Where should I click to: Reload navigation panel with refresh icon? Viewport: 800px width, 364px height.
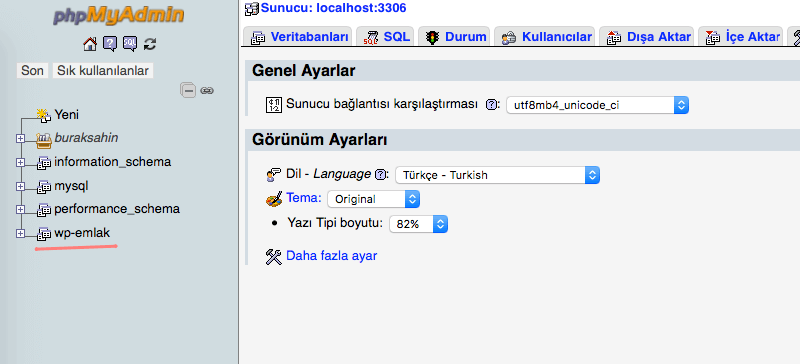point(149,44)
